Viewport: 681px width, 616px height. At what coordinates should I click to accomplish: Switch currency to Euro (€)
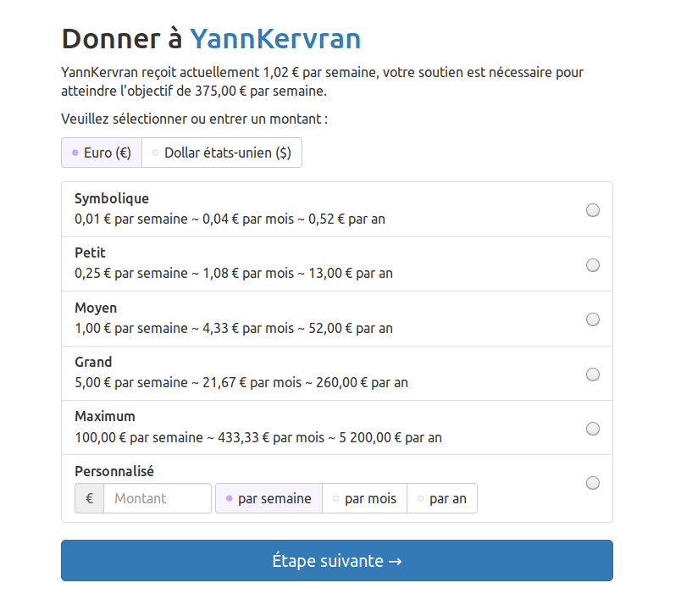(x=102, y=153)
